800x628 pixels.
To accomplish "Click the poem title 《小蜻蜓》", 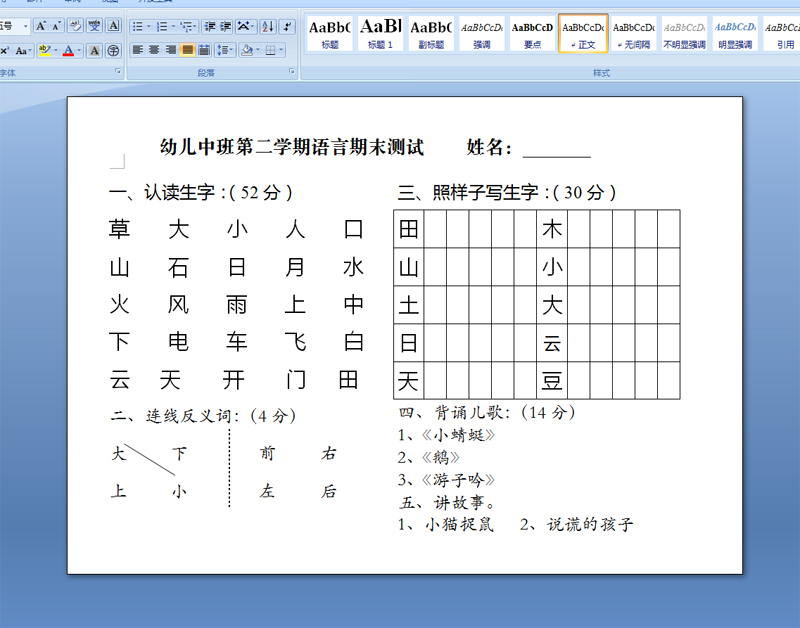I will (458, 435).
